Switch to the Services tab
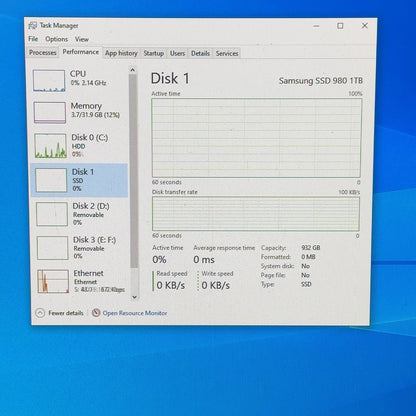The image size is (416, 416). click(x=227, y=53)
